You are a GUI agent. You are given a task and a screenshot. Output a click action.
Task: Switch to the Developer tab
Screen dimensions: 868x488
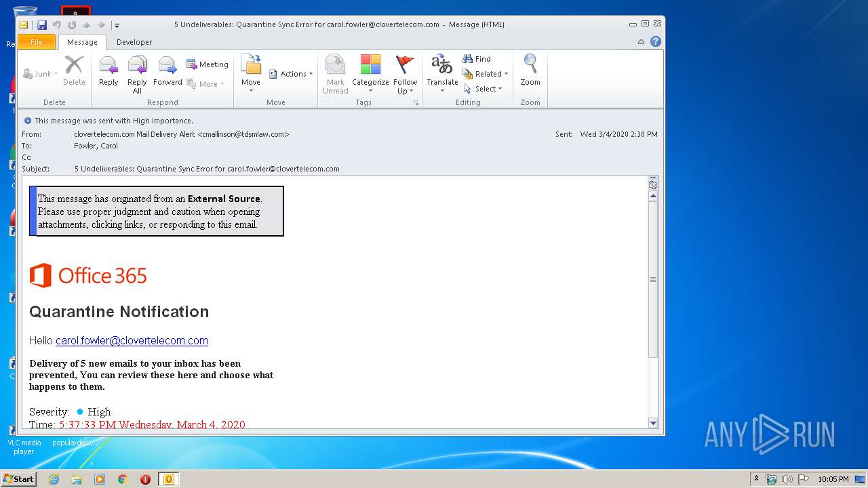(x=134, y=42)
